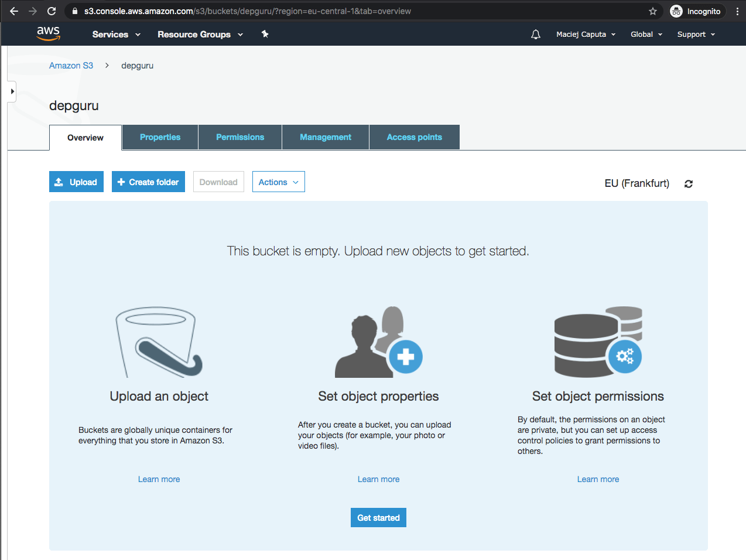Viewport: 746px width, 560px height.
Task: Click the Incognito profile indicator
Action: click(x=696, y=11)
